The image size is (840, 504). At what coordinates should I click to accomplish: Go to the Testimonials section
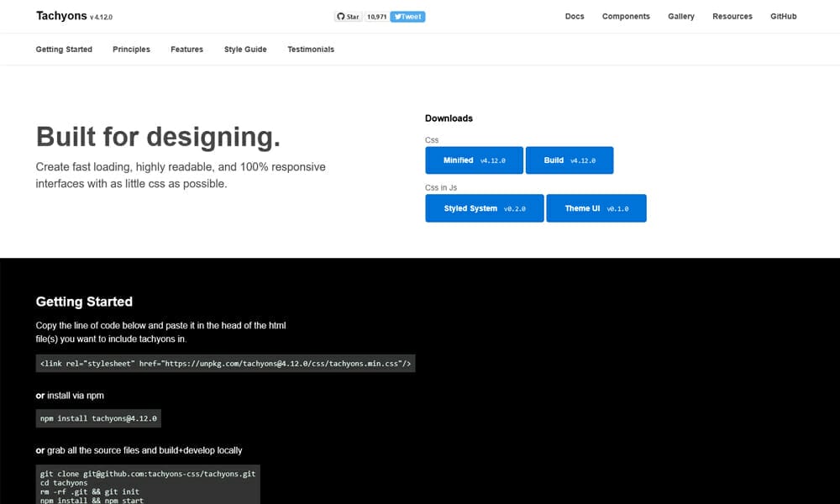coord(311,50)
